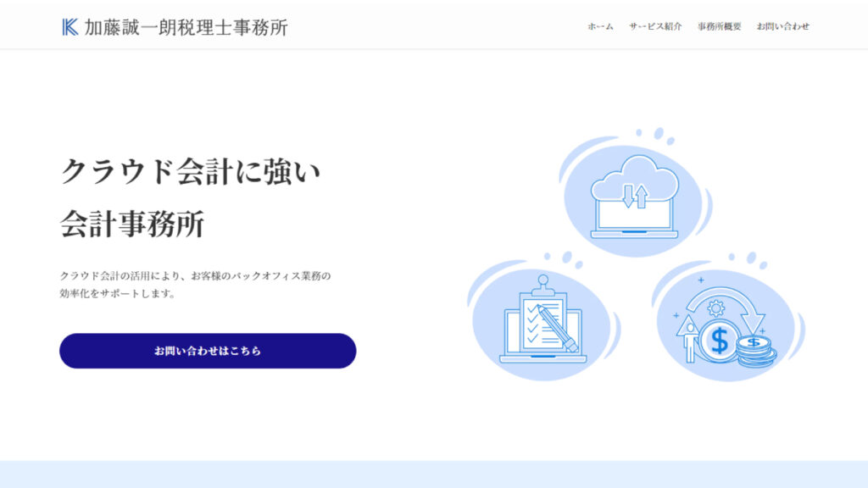Click the laptop screen under the cloud
Viewport: 868px width, 488px height.
[635, 217]
